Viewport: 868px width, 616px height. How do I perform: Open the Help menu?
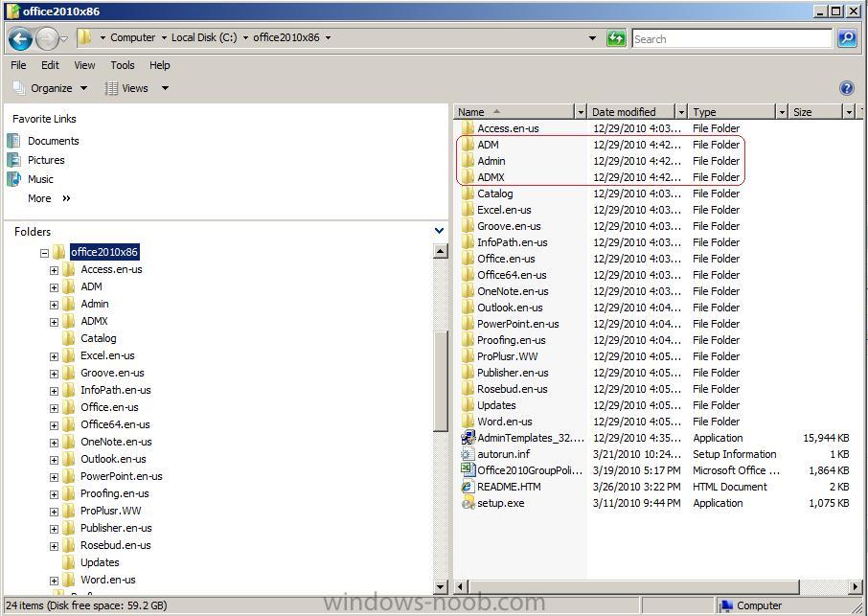point(159,65)
